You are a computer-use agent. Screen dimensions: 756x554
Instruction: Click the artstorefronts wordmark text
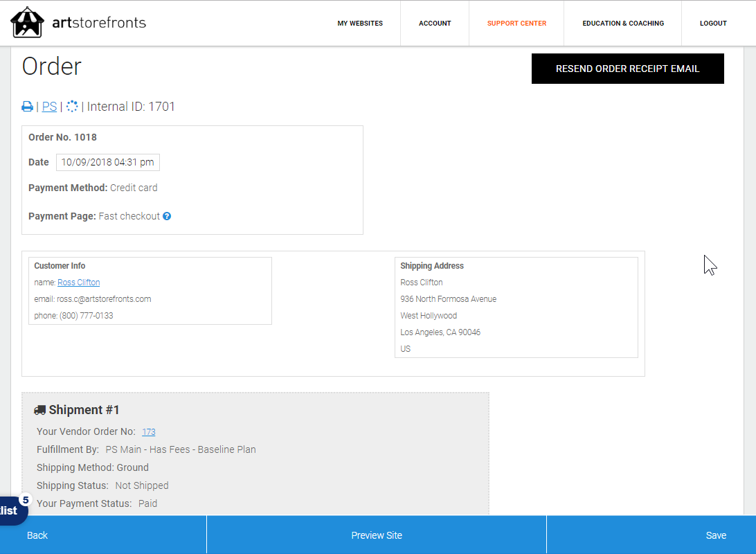(99, 23)
